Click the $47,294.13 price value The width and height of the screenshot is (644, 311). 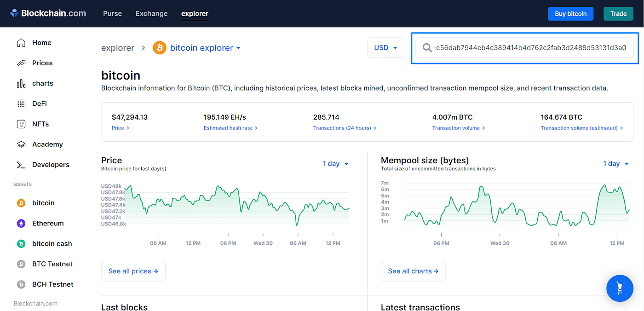click(130, 117)
